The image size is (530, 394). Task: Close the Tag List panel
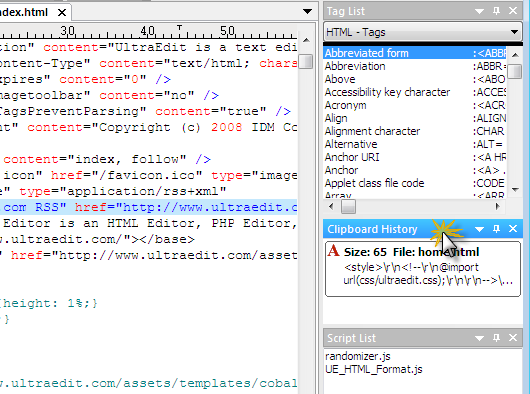(513, 11)
